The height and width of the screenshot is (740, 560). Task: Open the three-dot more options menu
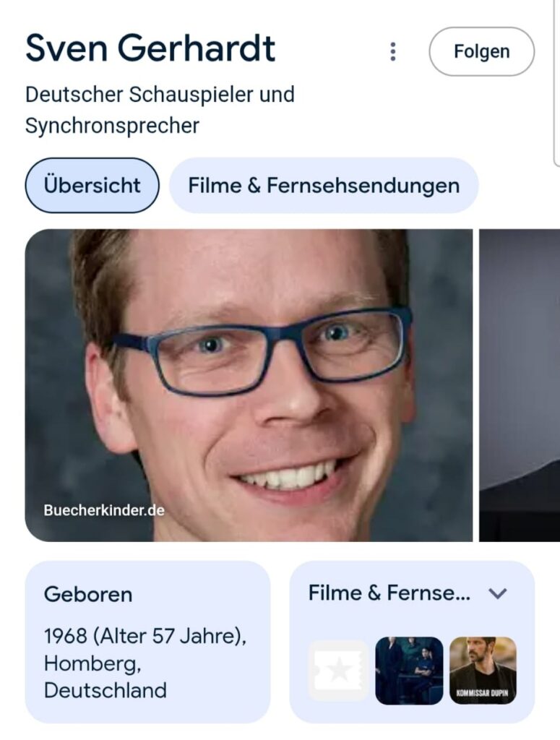click(x=392, y=51)
